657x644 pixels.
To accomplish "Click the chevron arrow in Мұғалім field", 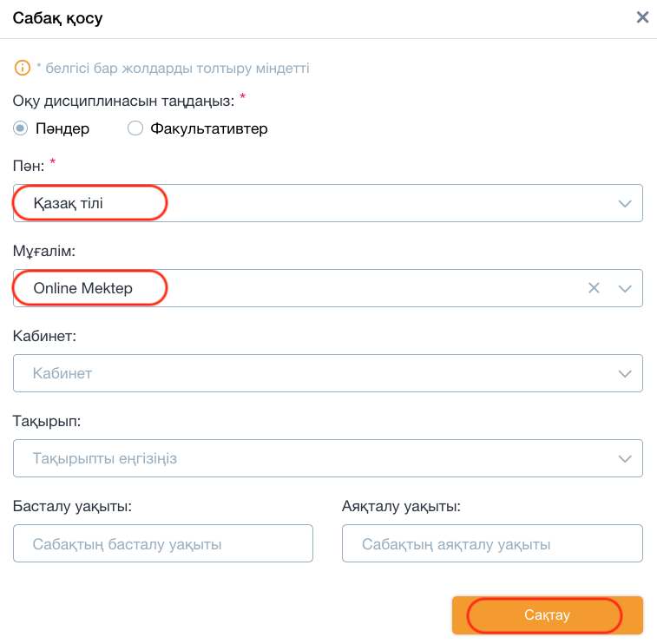I will pyautogui.click(x=625, y=289).
